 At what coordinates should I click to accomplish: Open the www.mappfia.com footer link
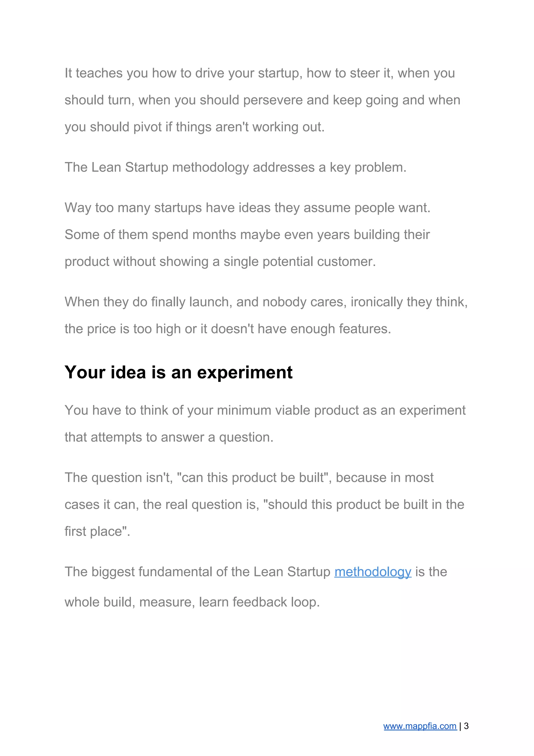(x=420, y=726)
